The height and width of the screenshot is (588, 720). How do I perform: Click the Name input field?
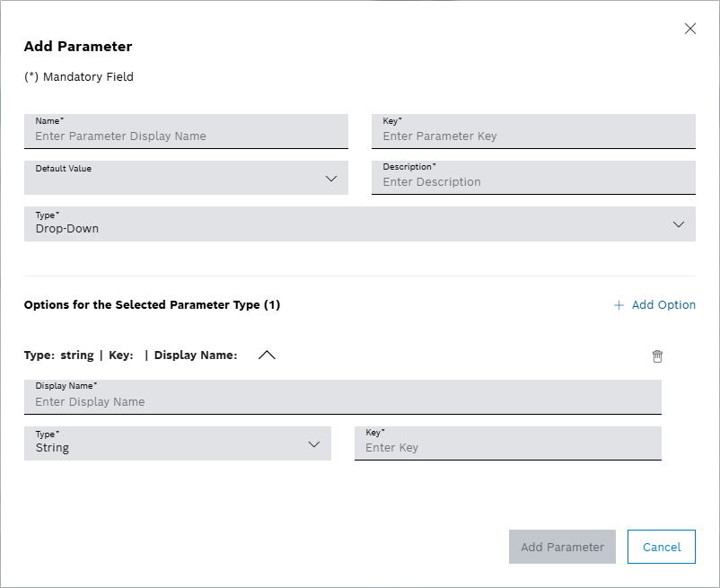click(x=186, y=135)
